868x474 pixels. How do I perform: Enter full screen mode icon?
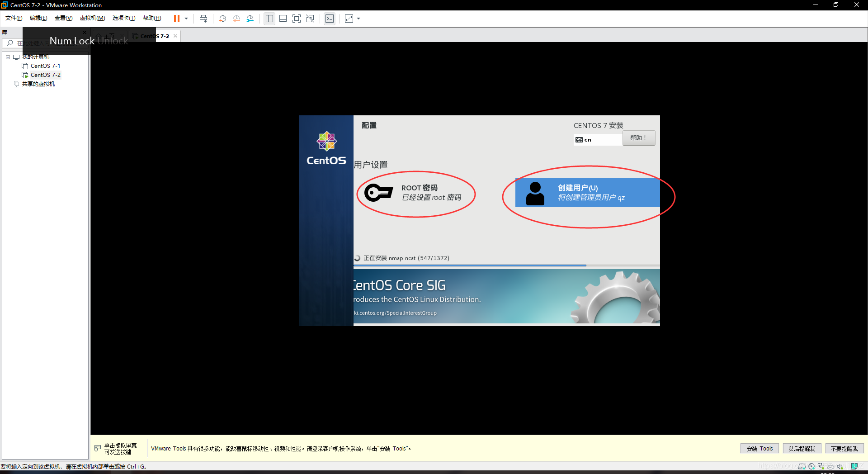(x=297, y=19)
